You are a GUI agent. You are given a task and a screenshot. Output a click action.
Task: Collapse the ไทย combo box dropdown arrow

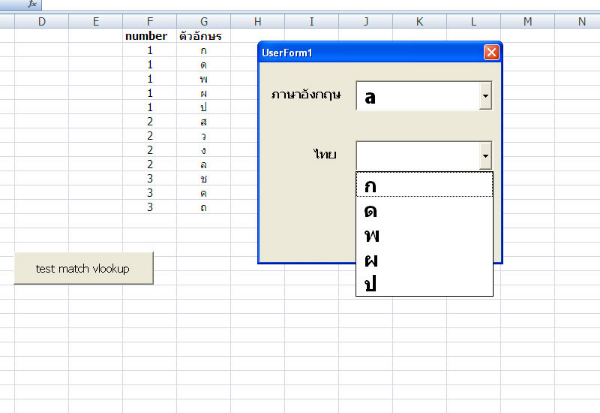[x=486, y=155]
